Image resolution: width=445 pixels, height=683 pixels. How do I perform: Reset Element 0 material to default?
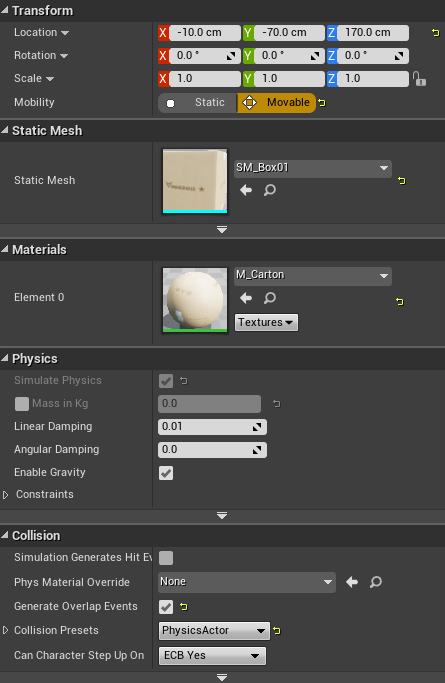pos(400,301)
